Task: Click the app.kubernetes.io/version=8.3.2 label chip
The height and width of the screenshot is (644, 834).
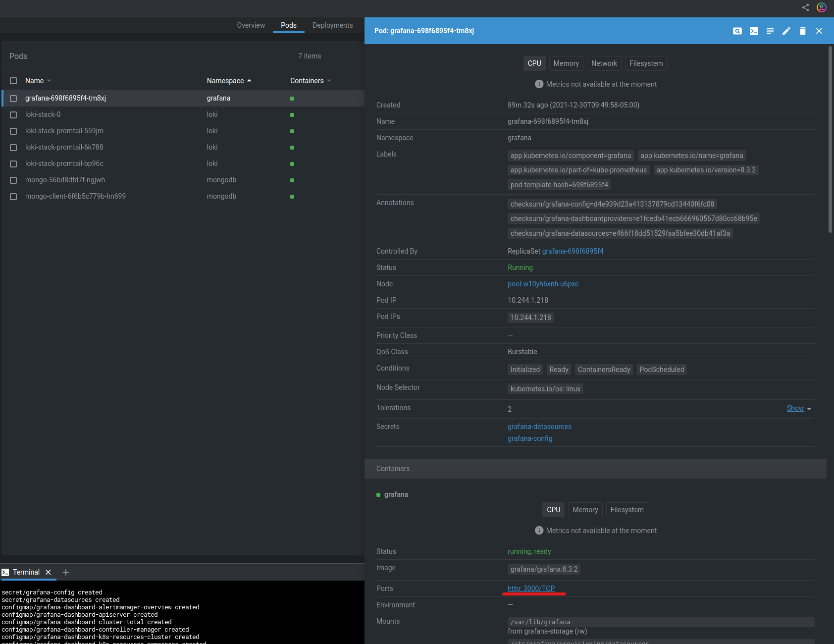Action: 706,170
